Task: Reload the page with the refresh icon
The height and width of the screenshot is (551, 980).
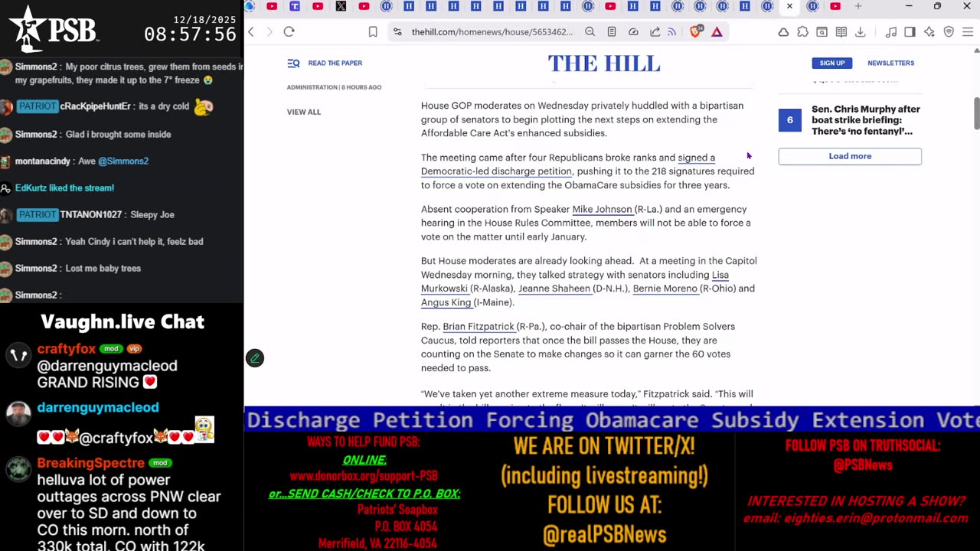Action: [289, 31]
